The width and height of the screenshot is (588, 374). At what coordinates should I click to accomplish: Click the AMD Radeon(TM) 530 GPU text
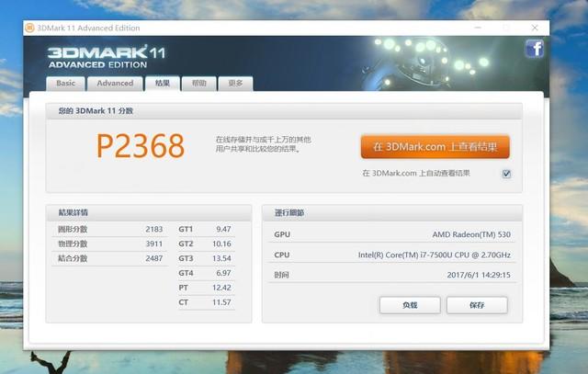471,234
